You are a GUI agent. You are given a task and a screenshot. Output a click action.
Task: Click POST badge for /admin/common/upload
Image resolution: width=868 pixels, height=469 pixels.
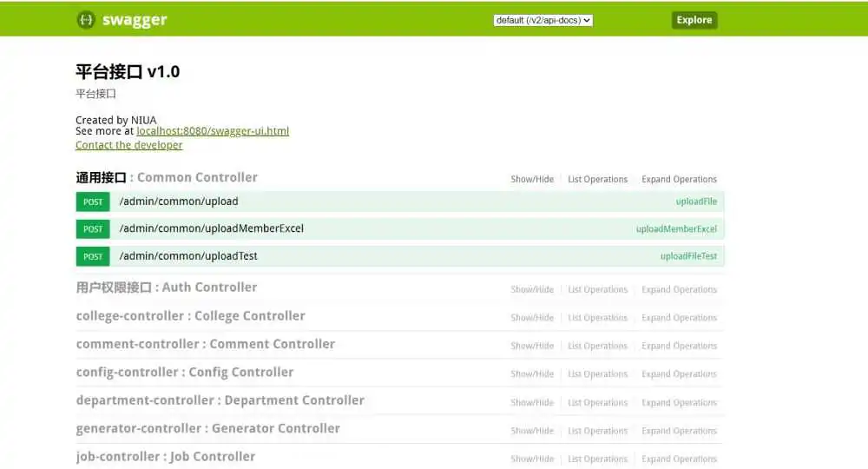click(x=93, y=201)
